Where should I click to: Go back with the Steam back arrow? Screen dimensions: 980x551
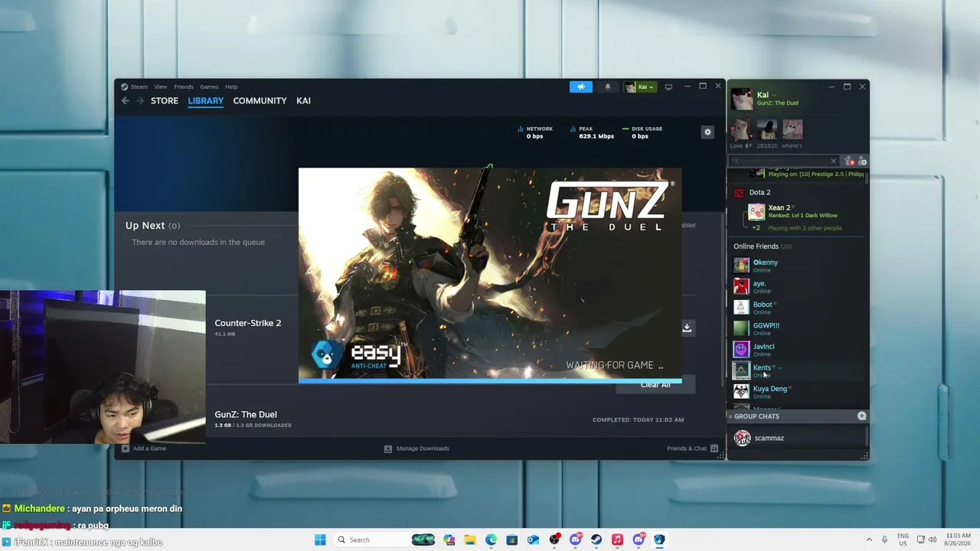(126, 101)
